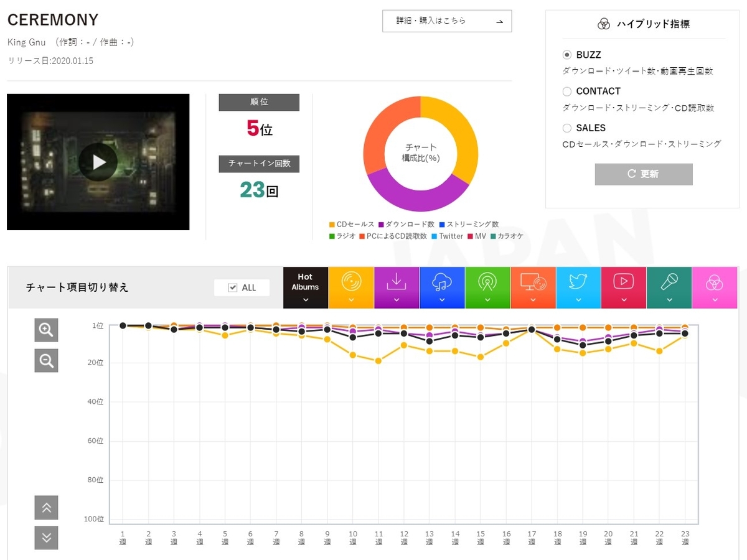Click the Twitter legend entry

(x=447, y=236)
